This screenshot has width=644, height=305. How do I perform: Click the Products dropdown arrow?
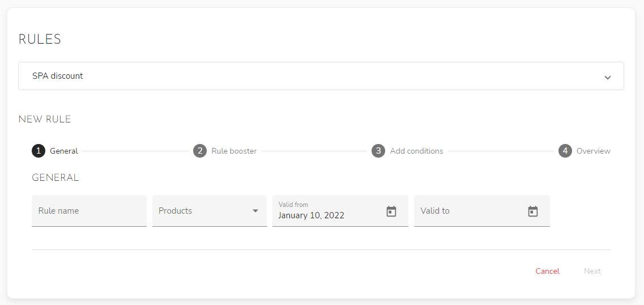(255, 211)
